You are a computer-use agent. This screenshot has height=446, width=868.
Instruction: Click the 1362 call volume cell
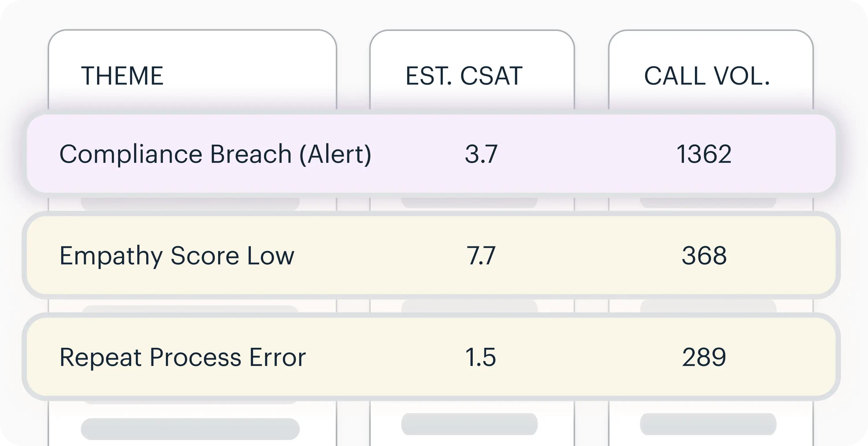pos(704,154)
